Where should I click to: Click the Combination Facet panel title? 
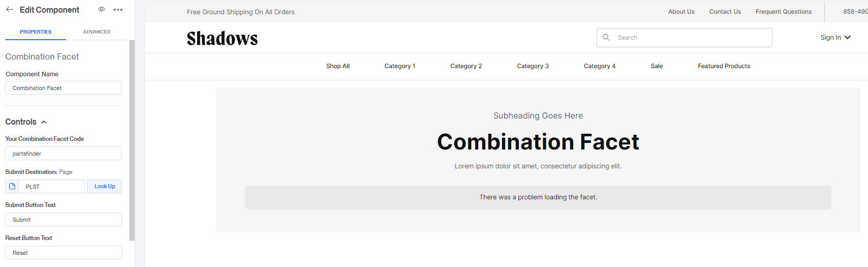[x=42, y=56]
